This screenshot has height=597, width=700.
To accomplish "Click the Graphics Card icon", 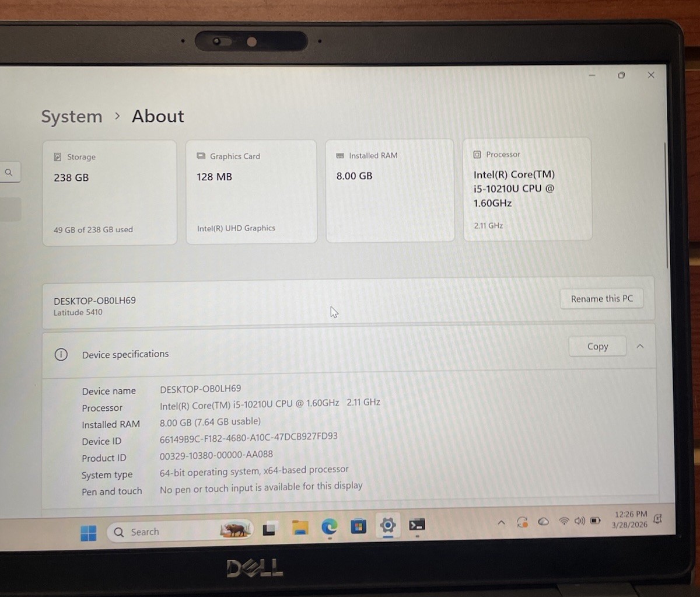I will [x=201, y=156].
